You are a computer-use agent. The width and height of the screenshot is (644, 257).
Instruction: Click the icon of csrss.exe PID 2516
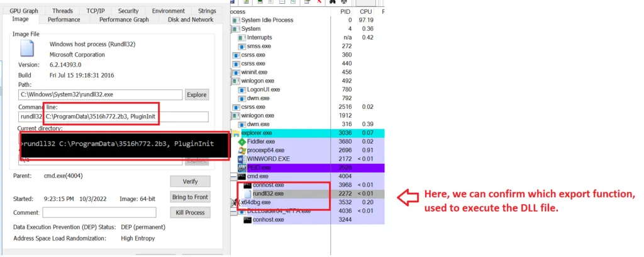point(236,107)
